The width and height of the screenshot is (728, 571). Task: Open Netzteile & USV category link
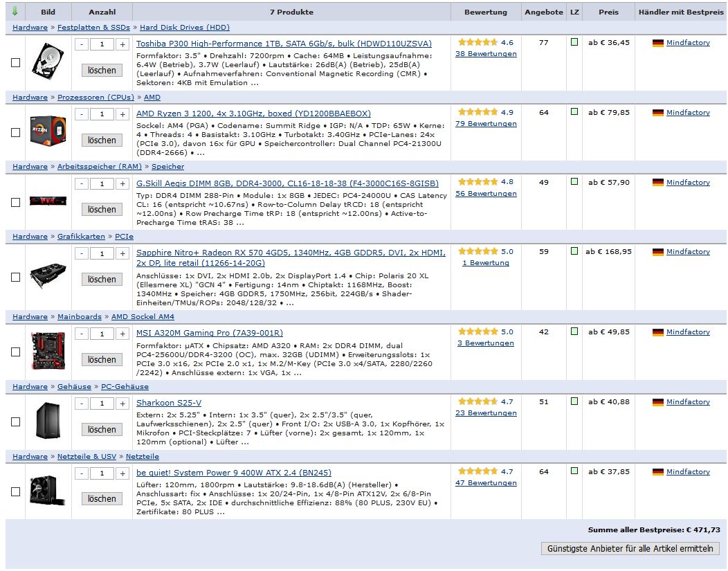coord(87,456)
